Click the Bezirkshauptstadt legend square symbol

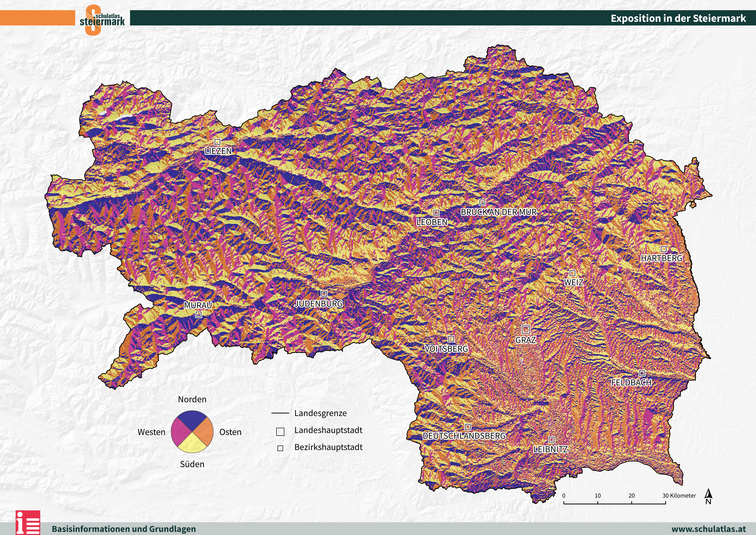point(280,448)
